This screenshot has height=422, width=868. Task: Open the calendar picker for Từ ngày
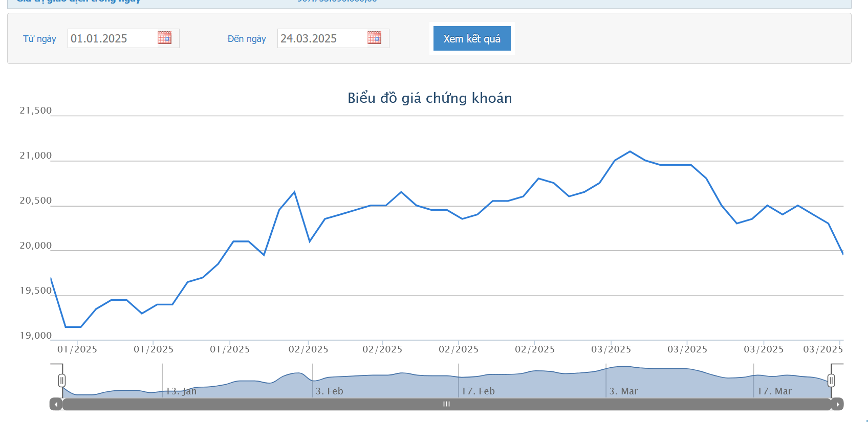coord(164,38)
